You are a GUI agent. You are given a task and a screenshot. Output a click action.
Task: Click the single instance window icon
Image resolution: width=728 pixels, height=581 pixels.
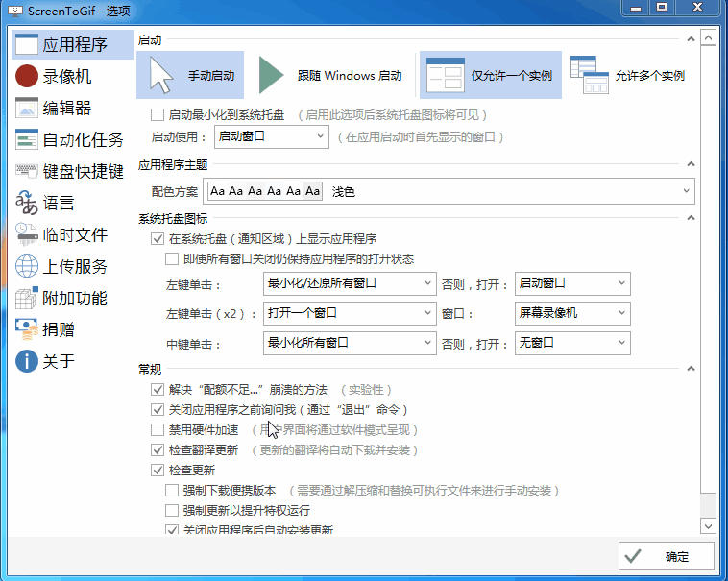(x=446, y=75)
